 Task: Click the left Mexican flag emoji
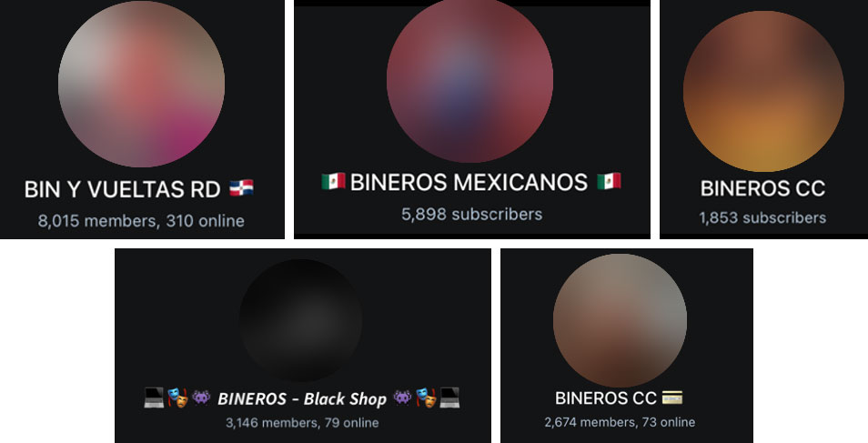coord(333,181)
